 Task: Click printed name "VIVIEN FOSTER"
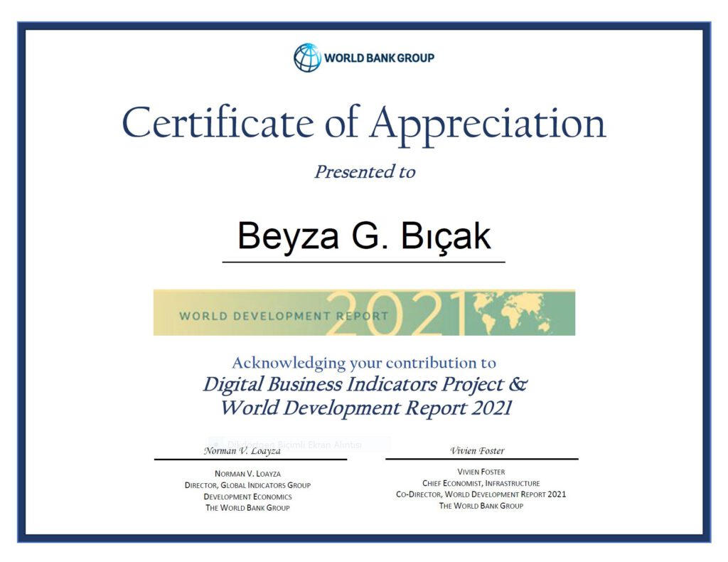[481, 472]
